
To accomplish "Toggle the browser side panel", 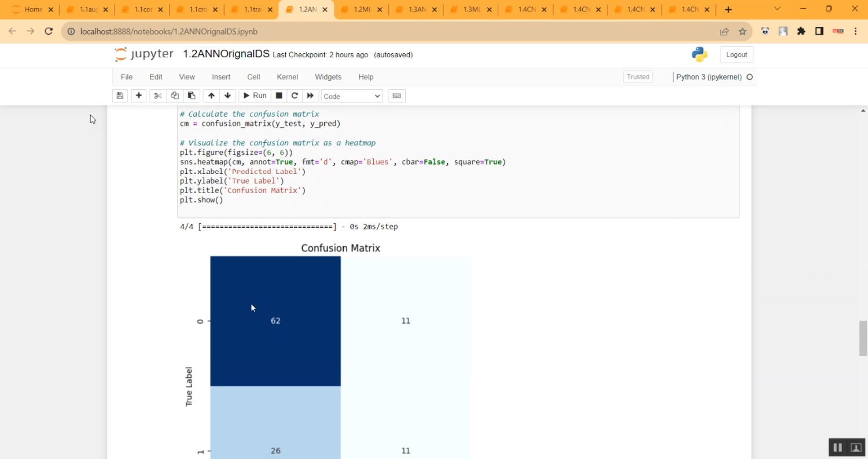I will click(819, 31).
